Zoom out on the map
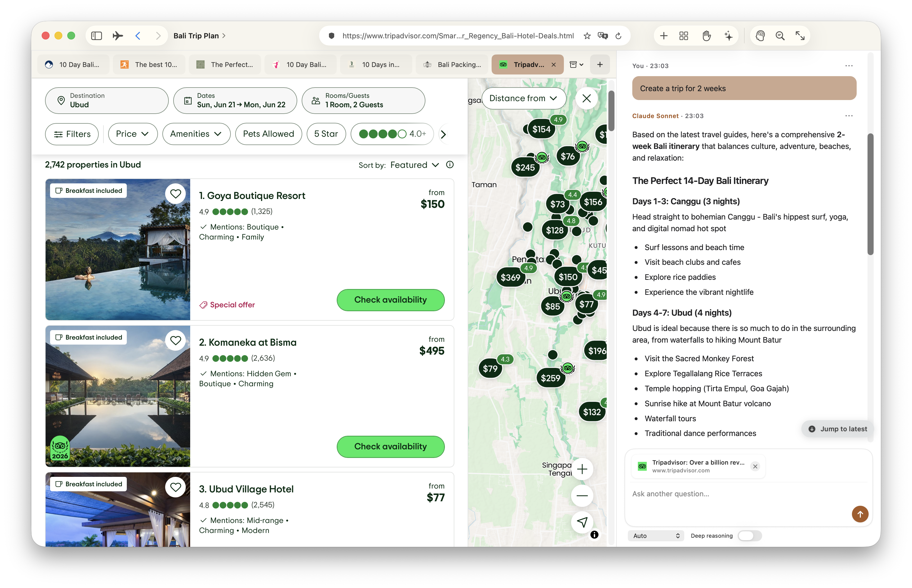 tap(582, 495)
